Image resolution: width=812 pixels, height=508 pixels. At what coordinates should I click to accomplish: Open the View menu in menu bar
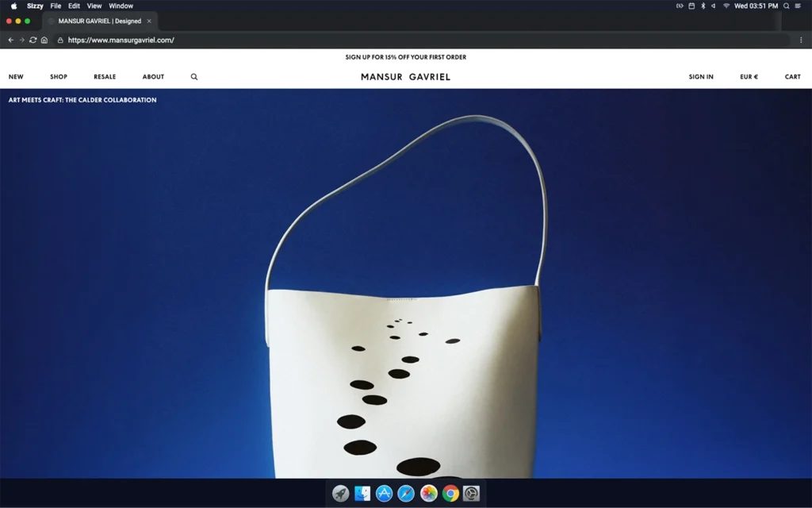94,6
